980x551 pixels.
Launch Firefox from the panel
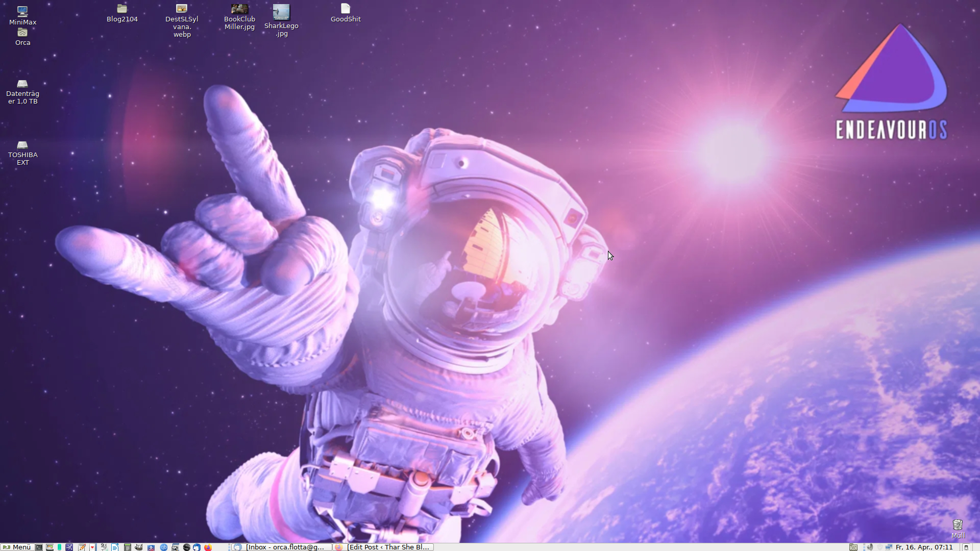pos(208,547)
